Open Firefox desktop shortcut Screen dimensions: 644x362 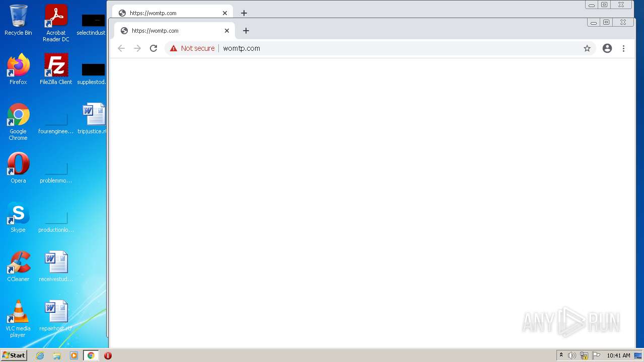(18, 69)
